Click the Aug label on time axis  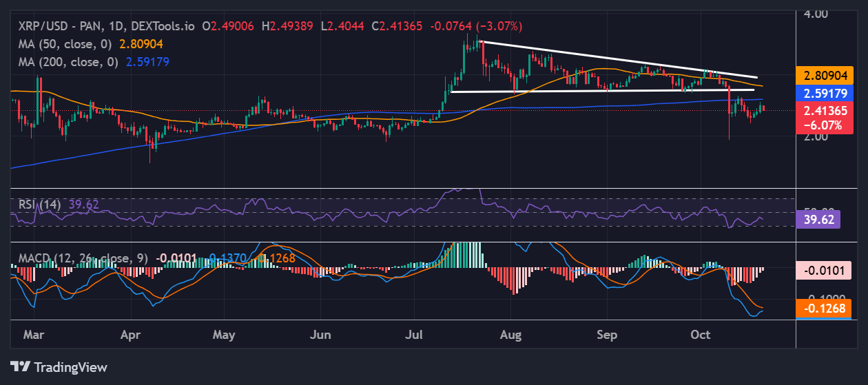(x=511, y=335)
